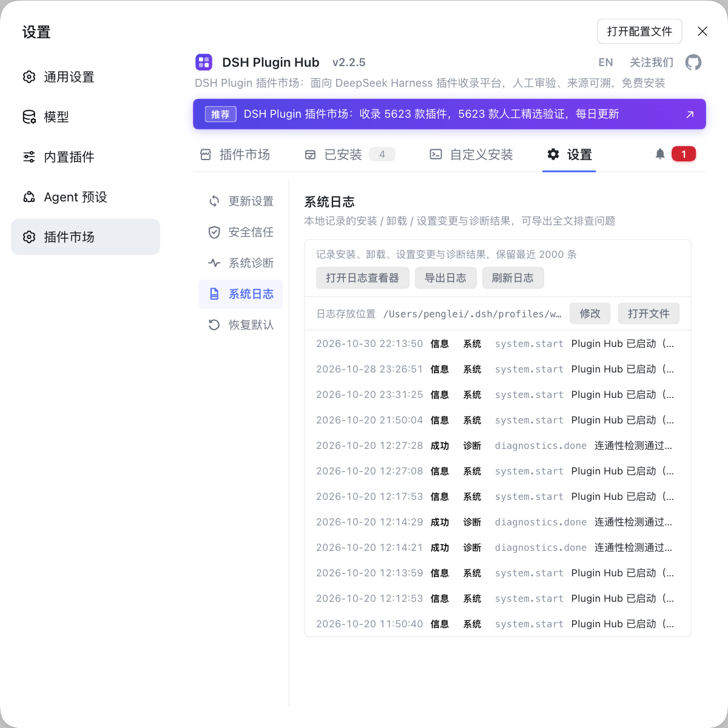Switch language via the EN link
The height and width of the screenshot is (728, 728).
[605, 62]
